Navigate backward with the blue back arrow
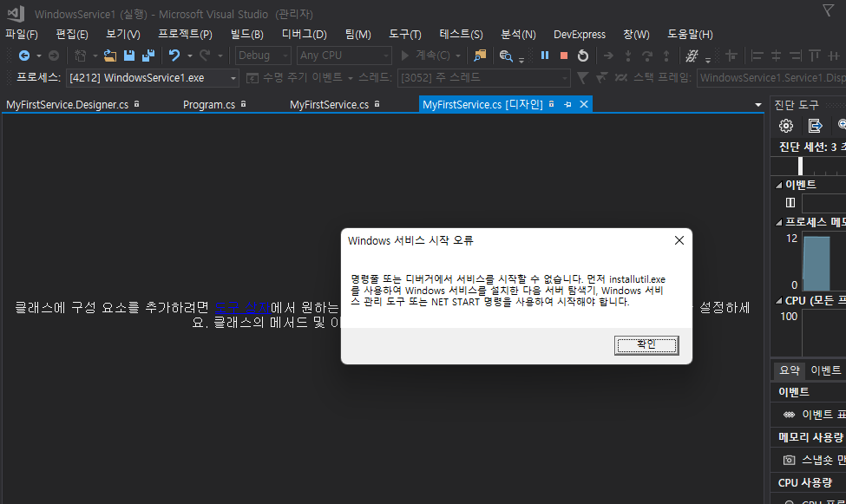The height and width of the screenshot is (504, 846). [23, 56]
